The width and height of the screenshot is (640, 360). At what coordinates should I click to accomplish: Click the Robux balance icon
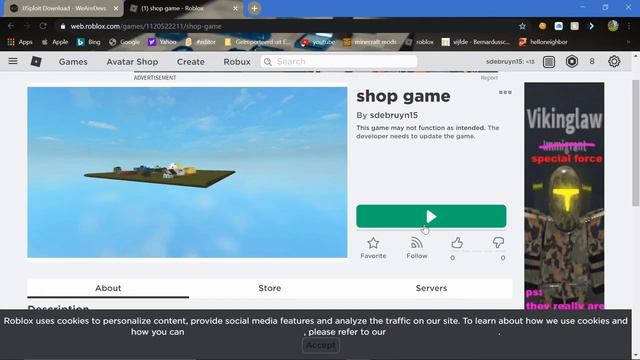coord(572,62)
